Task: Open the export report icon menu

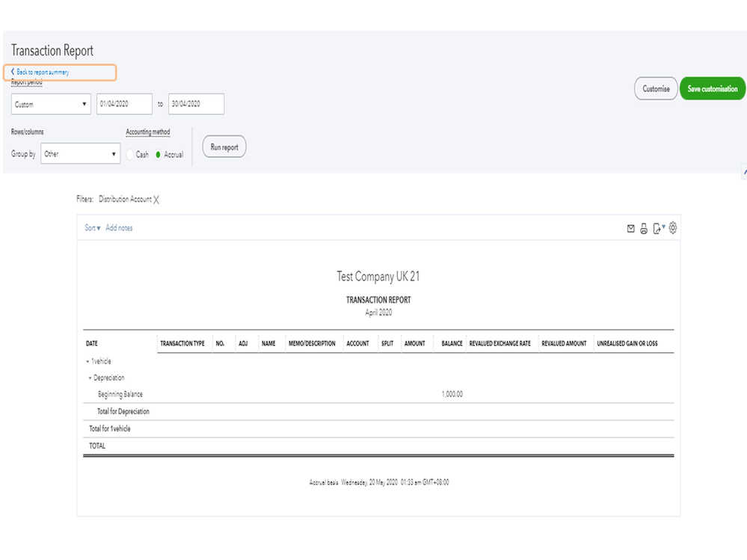Action: click(659, 229)
